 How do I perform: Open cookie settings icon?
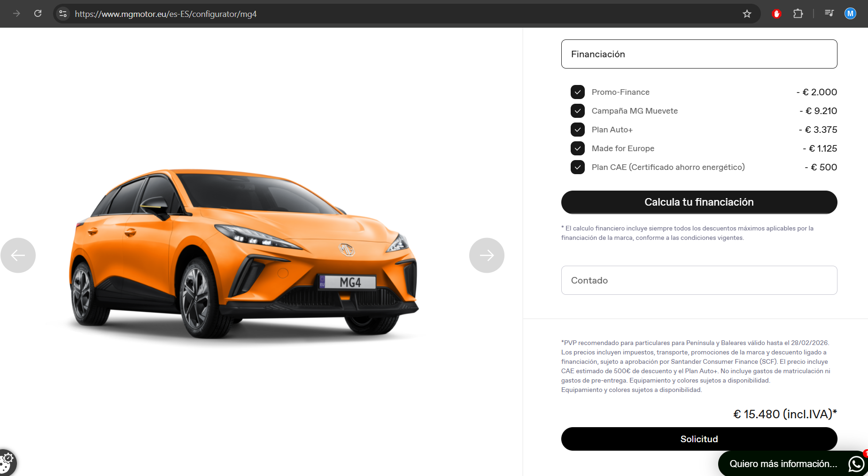[7, 462]
